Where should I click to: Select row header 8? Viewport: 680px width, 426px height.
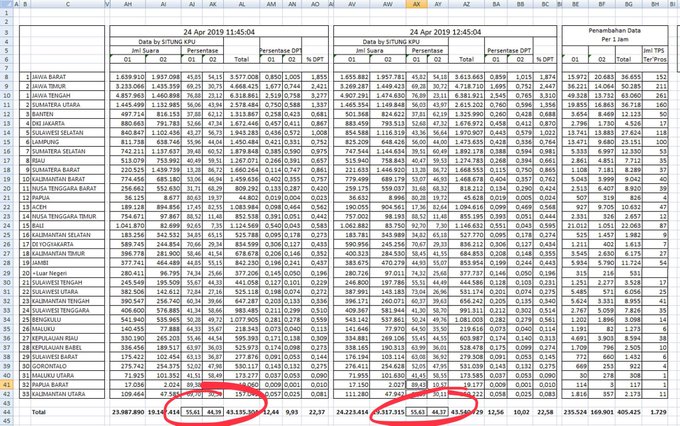pyautogui.click(x=7, y=77)
